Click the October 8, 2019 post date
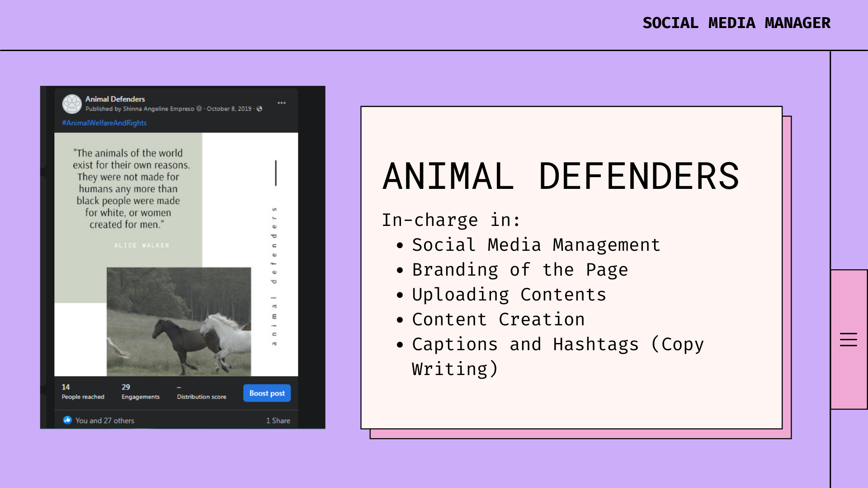The width and height of the screenshot is (868, 488). click(x=229, y=109)
